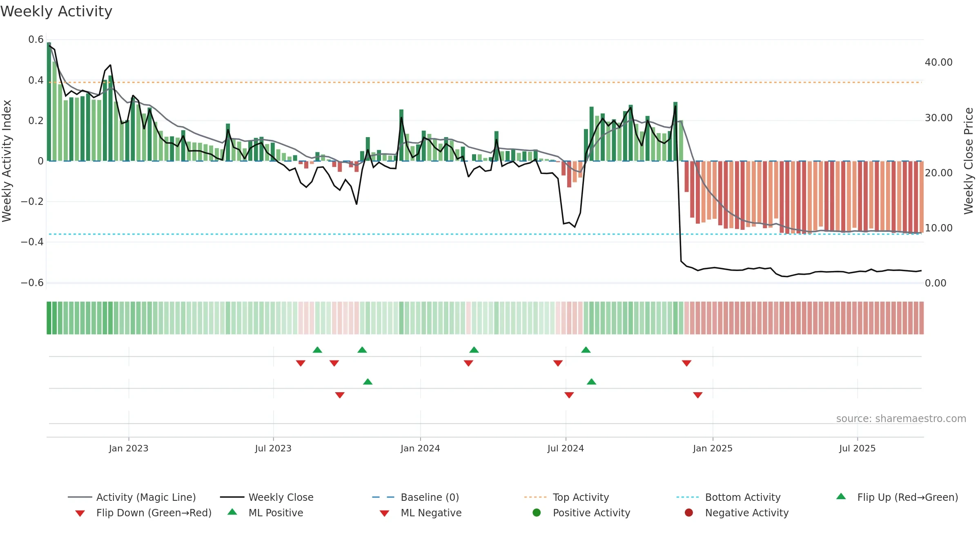Screen dimensions: 980x551
Task: Click the 'Weekly Activity' chart title
Action: [56, 11]
